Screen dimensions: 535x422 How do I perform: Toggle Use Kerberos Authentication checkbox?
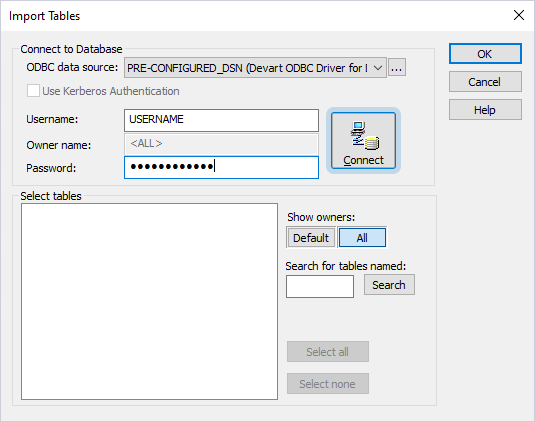tap(33, 91)
